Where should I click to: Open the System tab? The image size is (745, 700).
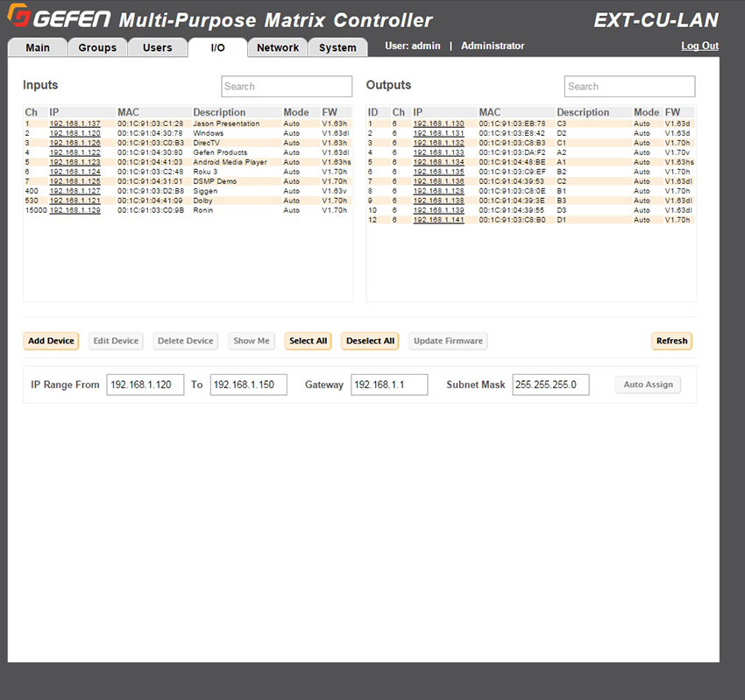click(337, 48)
